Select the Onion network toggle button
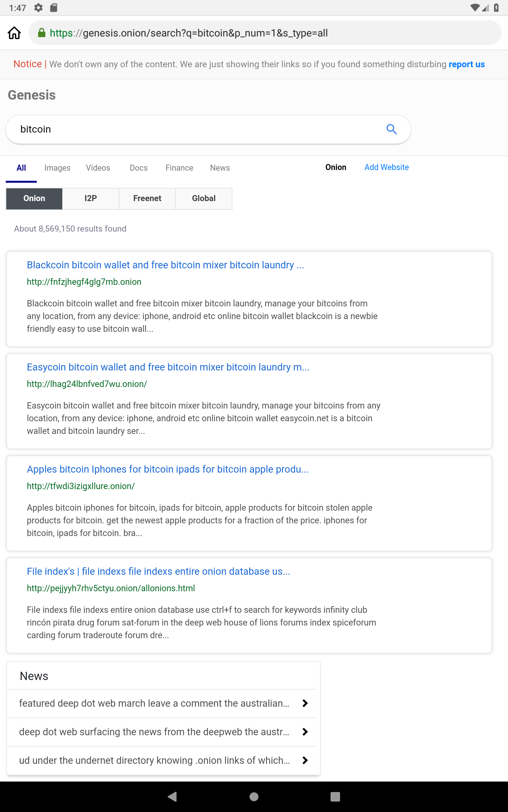 point(34,199)
